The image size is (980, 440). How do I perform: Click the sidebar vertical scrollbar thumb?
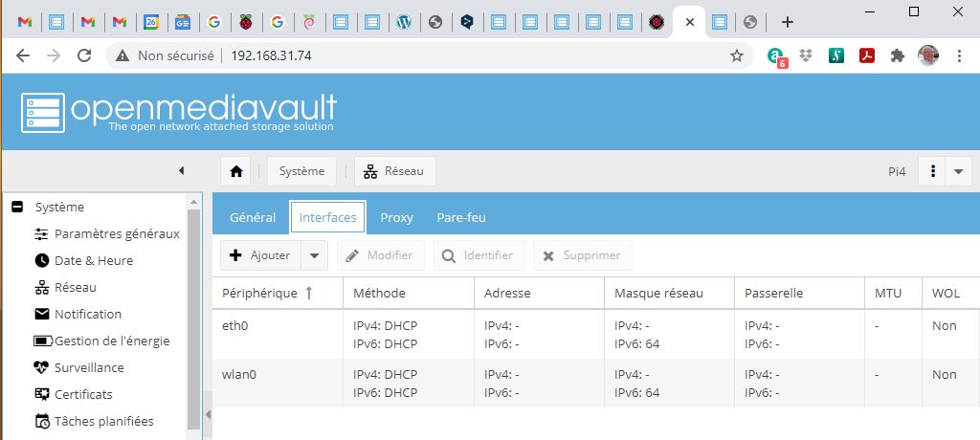tap(193, 319)
